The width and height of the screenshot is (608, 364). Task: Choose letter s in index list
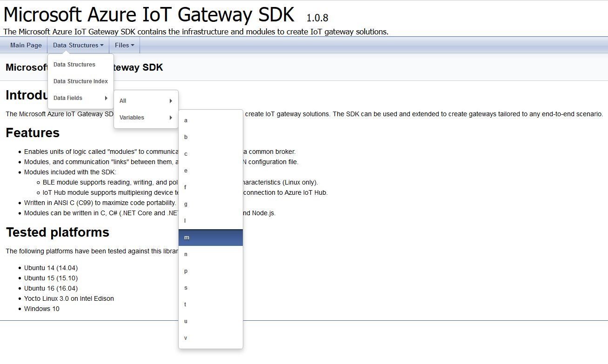point(211,288)
